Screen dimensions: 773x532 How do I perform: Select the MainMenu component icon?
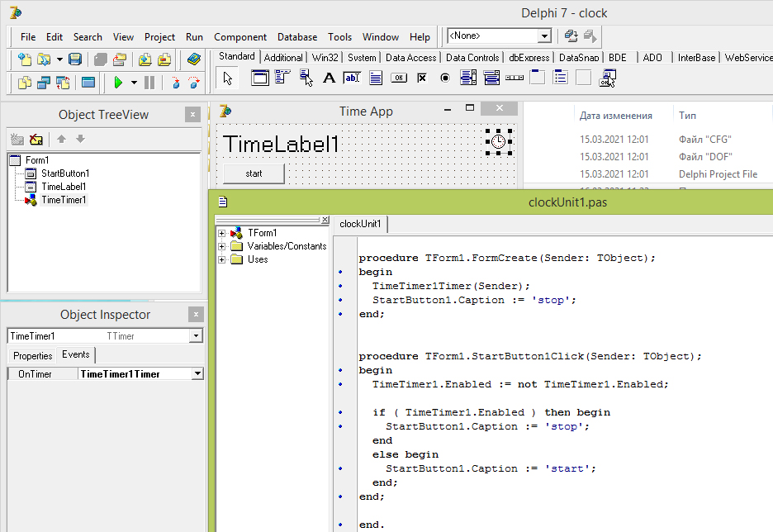282,78
